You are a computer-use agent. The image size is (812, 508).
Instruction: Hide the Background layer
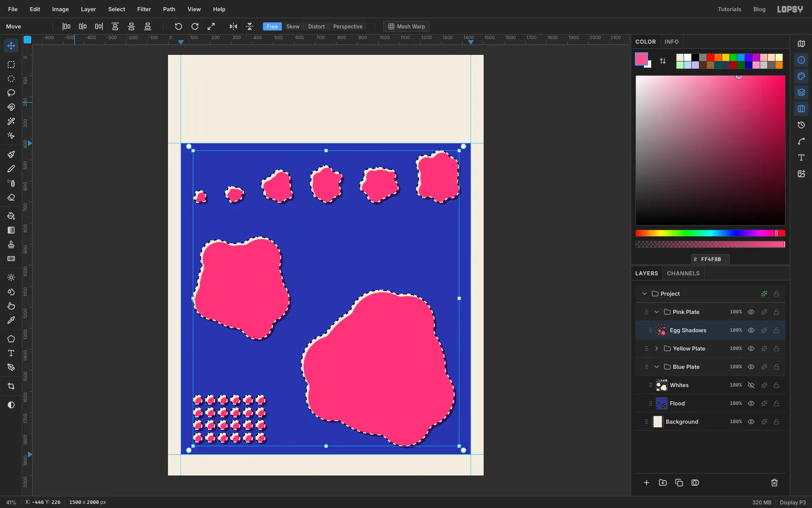pyautogui.click(x=751, y=422)
